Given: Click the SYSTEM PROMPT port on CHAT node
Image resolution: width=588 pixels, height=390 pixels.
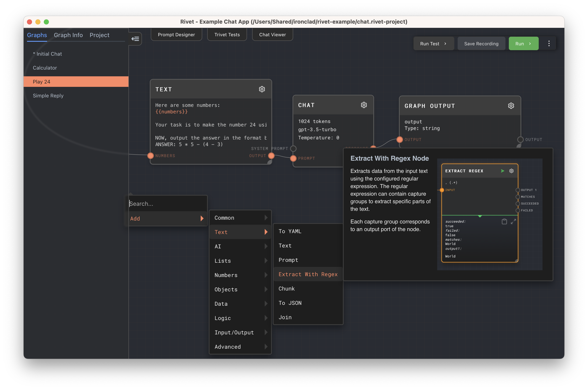Looking at the screenshot, I should click(293, 148).
